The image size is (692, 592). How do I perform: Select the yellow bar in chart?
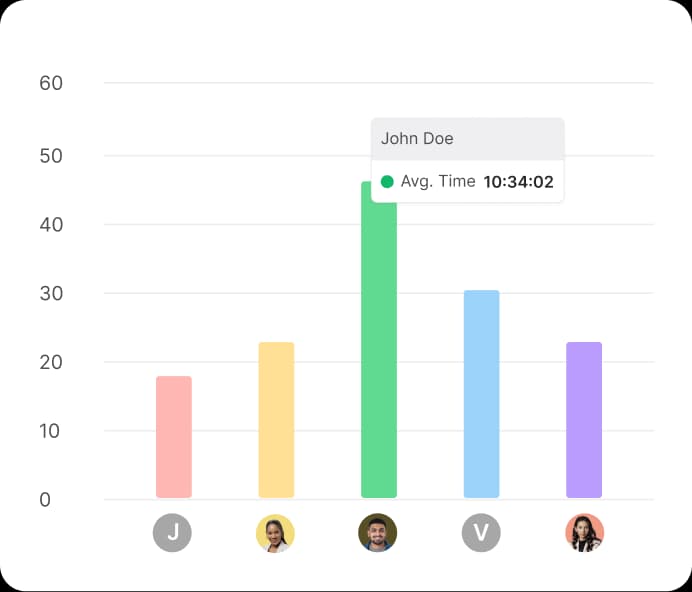coord(276,420)
